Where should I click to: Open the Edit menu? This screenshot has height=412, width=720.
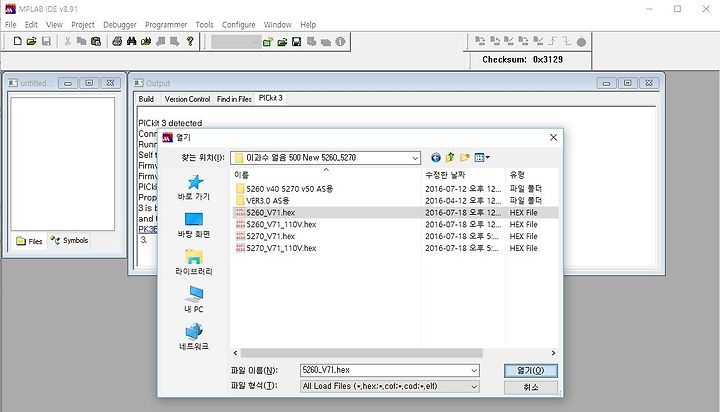point(31,25)
